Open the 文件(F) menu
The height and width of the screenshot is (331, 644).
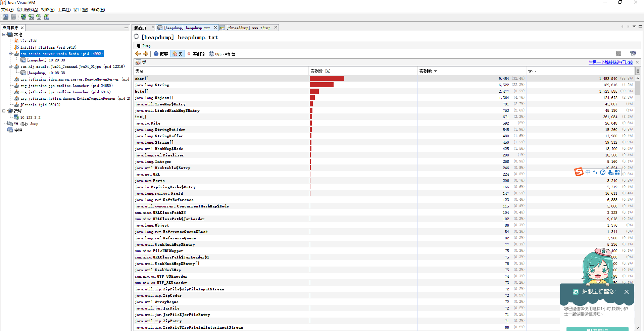click(x=7, y=10)
